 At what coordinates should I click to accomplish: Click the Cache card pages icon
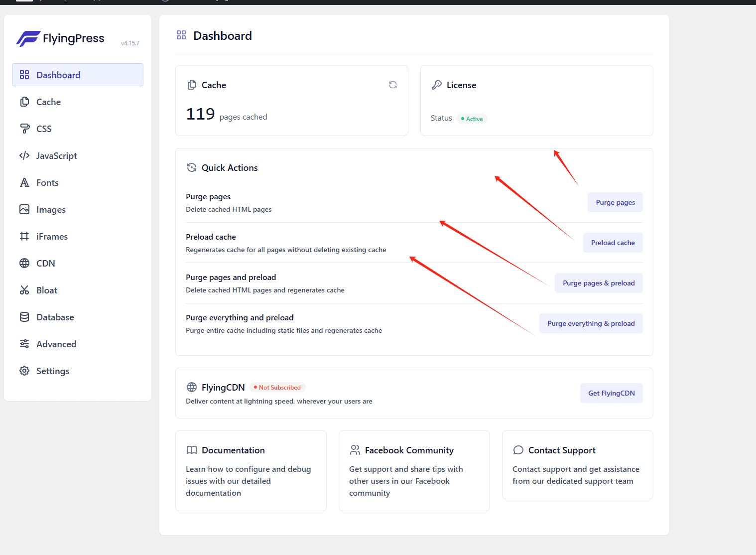[x=192, y=85]
